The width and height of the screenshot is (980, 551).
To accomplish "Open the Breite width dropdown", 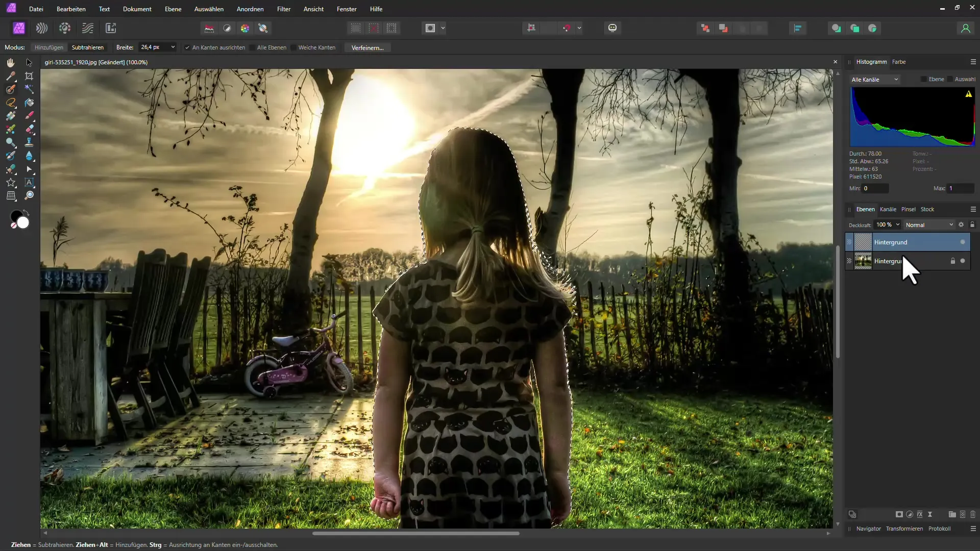I will click(173, 47).
